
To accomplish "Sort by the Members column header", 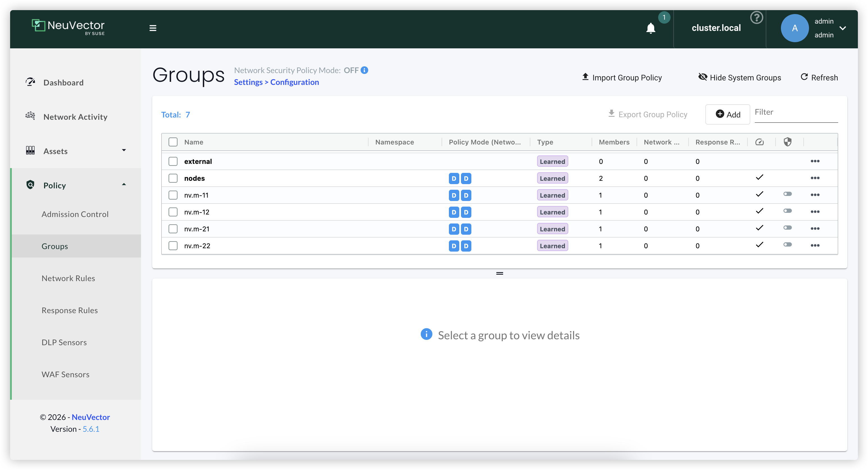I will tap(614, 142).
